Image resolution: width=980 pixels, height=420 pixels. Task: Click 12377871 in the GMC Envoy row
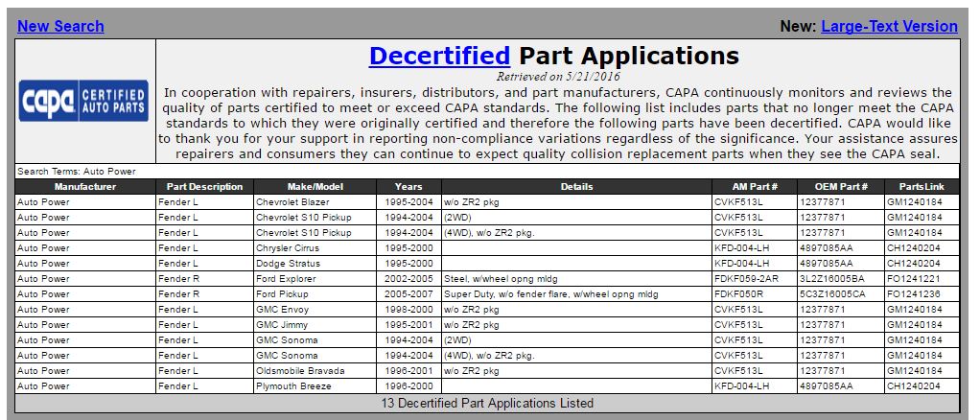click(841, 310)
